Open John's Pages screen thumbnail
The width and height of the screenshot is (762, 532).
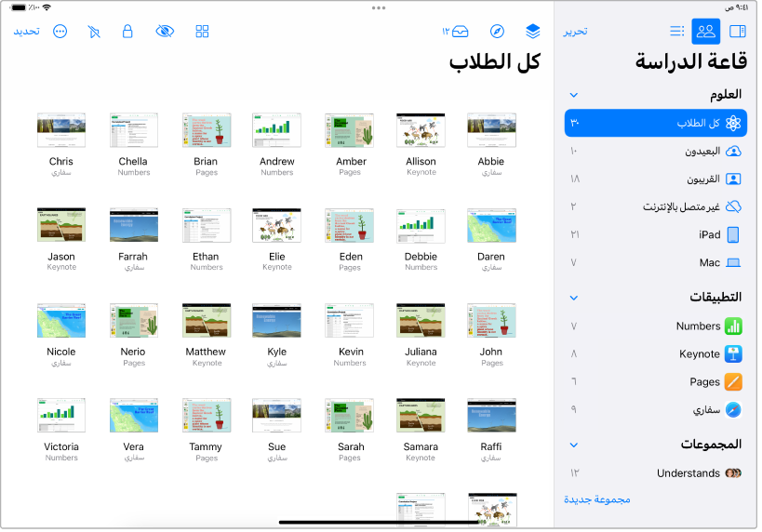(x=491, y=321)
